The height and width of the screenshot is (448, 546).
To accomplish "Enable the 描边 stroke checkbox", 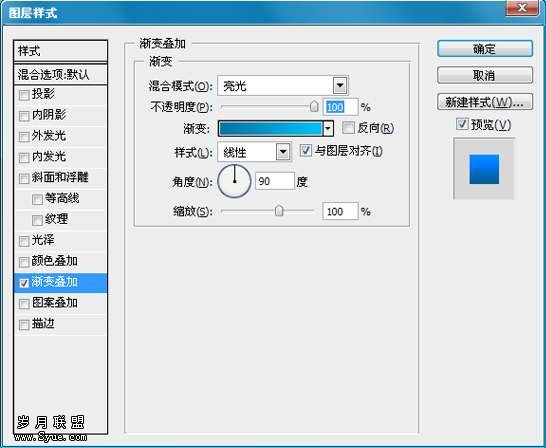I will click(24, 325).
